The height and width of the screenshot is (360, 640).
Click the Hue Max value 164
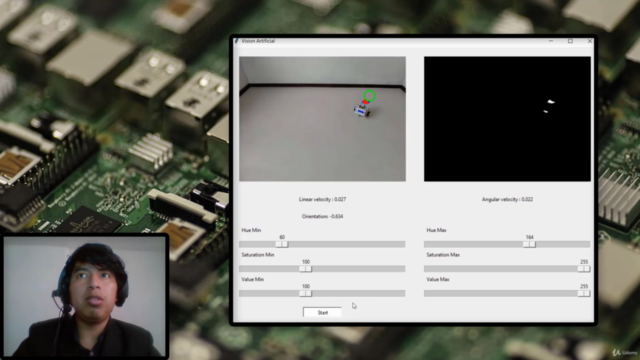click(529, 237)
